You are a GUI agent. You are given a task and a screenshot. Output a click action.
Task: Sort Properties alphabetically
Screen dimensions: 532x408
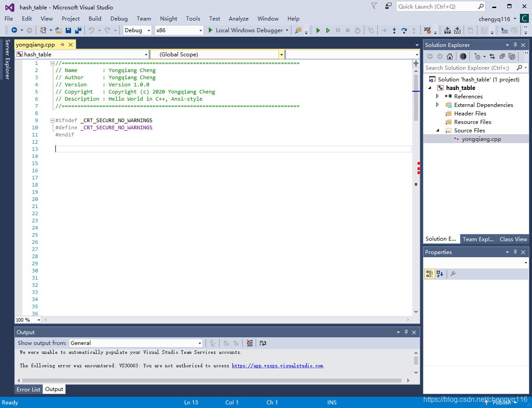[x=440, y=274]
